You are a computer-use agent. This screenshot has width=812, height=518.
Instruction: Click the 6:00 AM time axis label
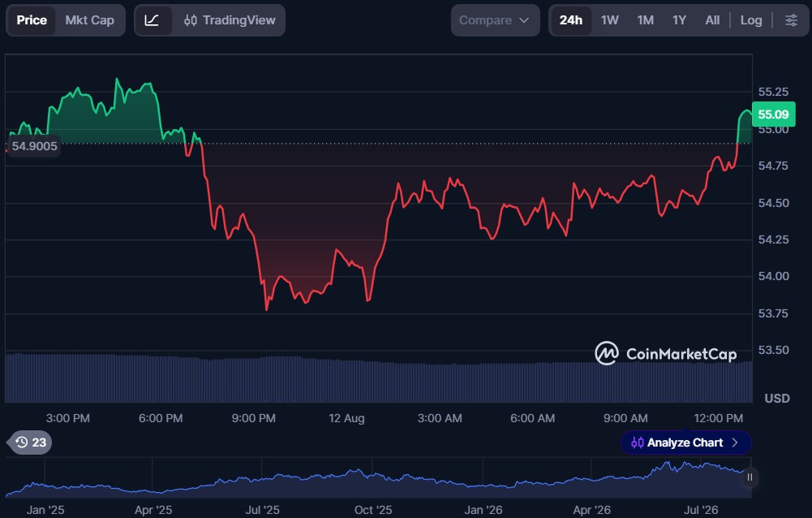pos(532,418)
